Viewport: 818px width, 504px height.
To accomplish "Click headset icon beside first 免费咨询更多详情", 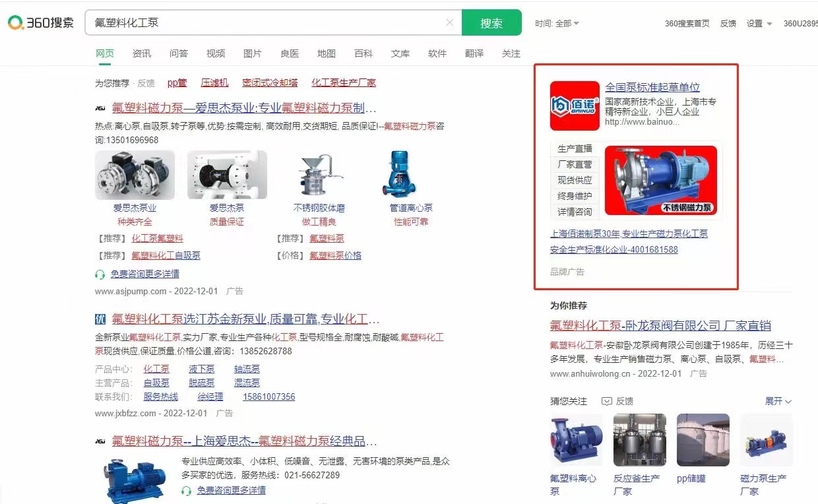I will (100, 274).
